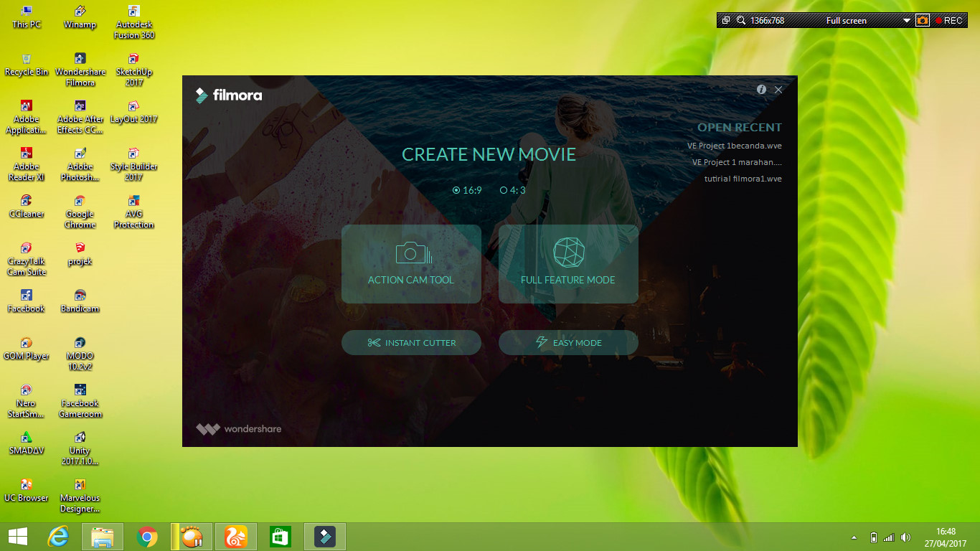
Task: Open recent project VE Project 1 marahan
Action: [x=737, y=162]
